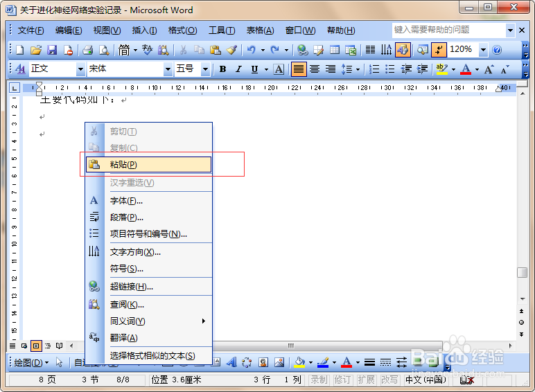Click the vertical scrollbar thumb

point(522,273)
